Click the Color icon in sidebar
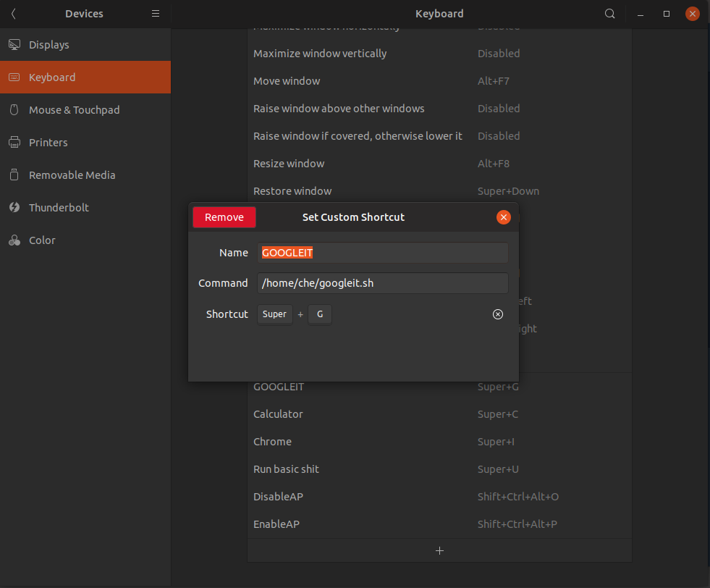This screenshot has width=710, height=588. tap(14, 240)
